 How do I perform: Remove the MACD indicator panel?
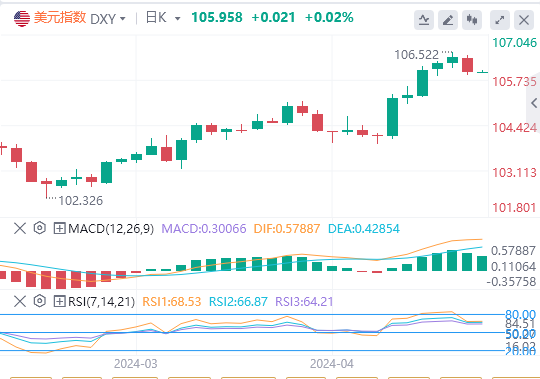coord(20,228)
